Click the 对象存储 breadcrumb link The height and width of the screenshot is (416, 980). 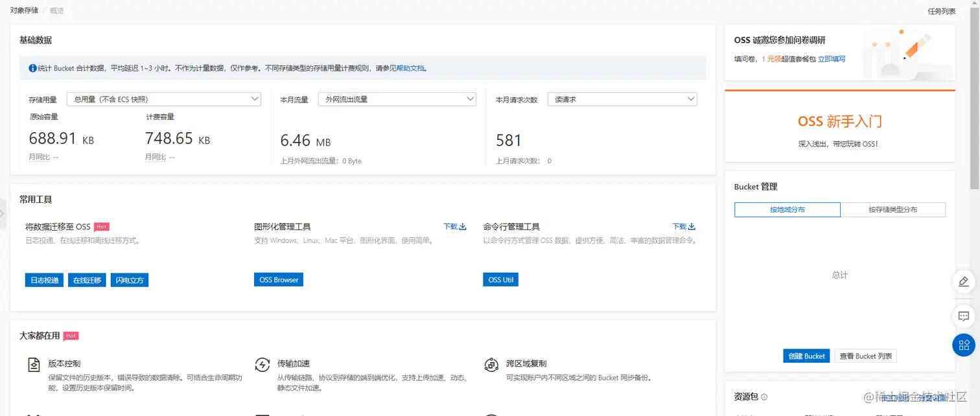click(23, 10)
